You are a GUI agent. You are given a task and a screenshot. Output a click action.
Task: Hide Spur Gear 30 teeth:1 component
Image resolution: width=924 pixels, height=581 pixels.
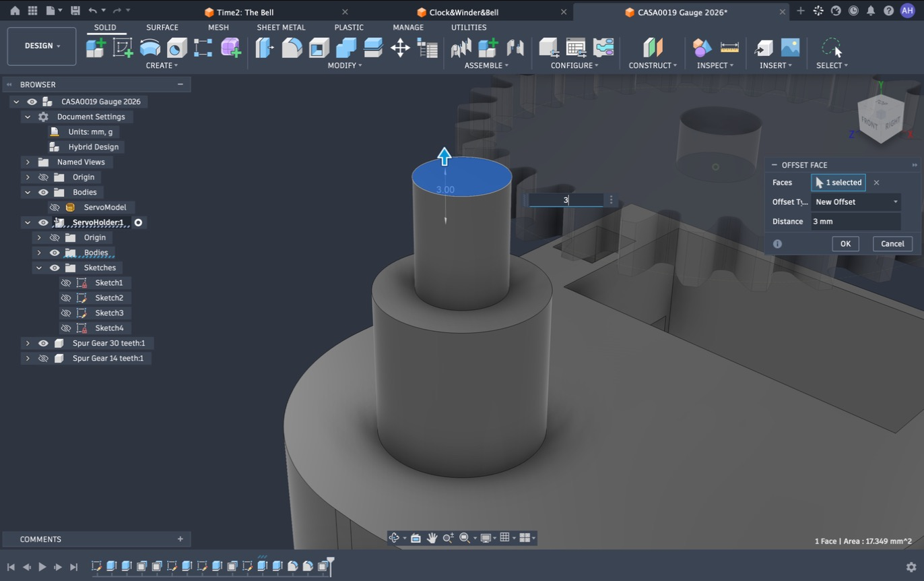pos(43,343)
